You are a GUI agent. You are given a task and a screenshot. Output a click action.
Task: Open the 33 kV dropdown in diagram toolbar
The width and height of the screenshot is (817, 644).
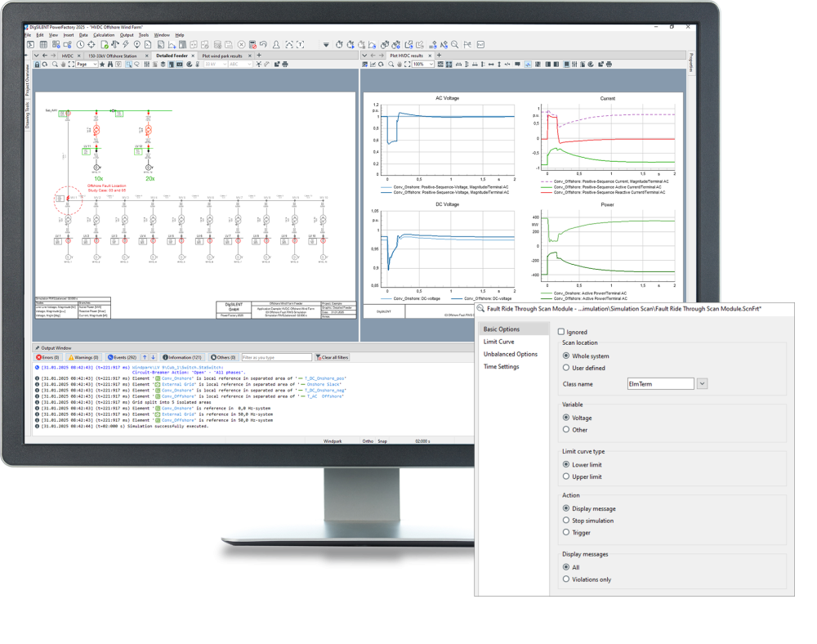pyautogui.click(x=225, y=65)
